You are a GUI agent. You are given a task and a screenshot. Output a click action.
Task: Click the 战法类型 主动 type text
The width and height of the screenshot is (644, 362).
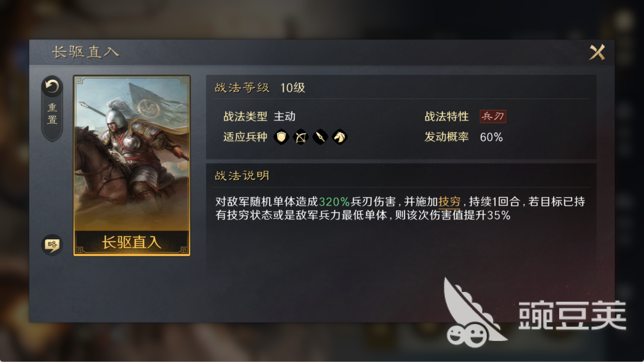click(259, 116)
